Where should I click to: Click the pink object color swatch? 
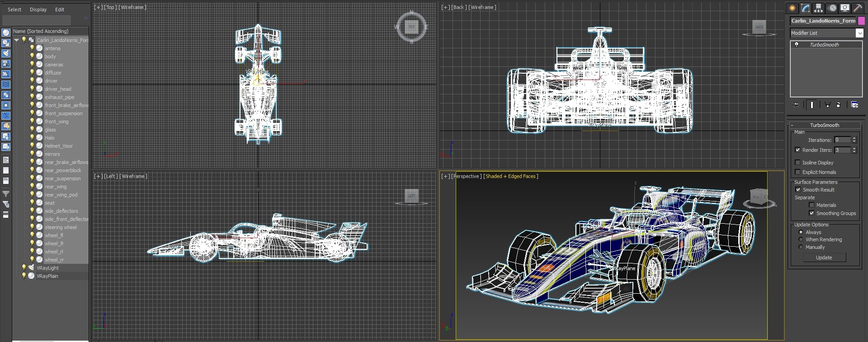(861, 21)
